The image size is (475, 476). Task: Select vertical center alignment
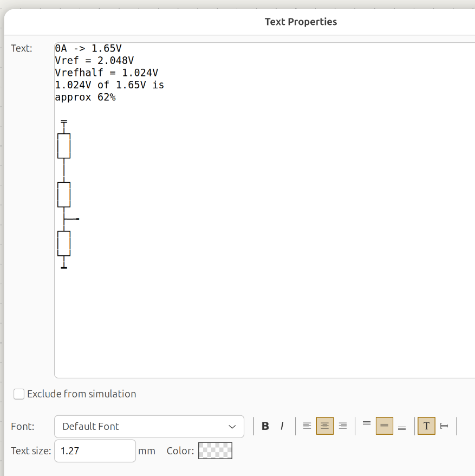[384, 426]
